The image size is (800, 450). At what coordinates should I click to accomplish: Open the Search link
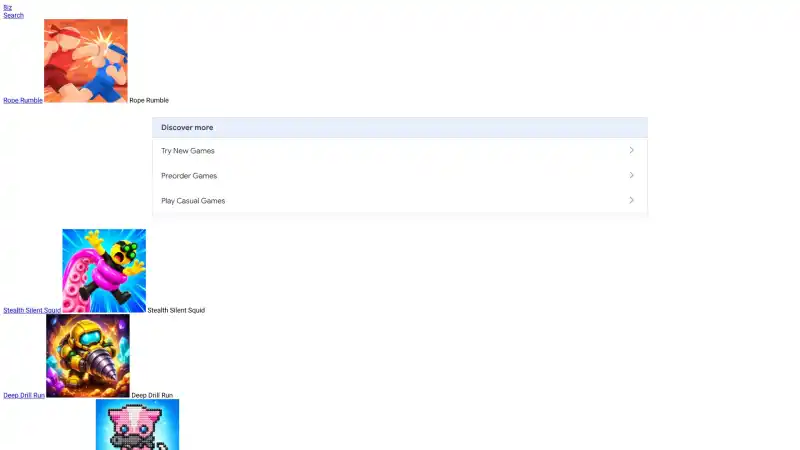click(x=13, y=15)
